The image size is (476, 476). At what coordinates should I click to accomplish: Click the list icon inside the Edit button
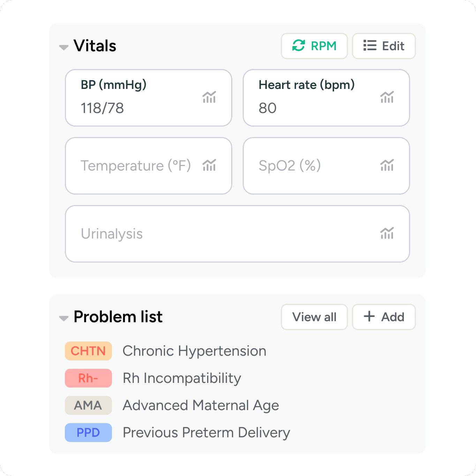[x=369, y=46]
